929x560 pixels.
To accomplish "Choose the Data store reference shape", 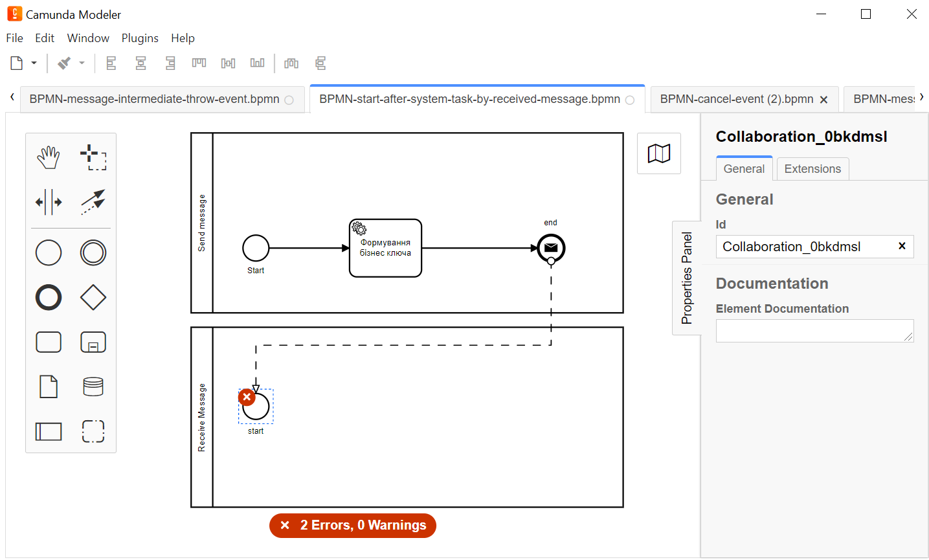I will [93, 387].
